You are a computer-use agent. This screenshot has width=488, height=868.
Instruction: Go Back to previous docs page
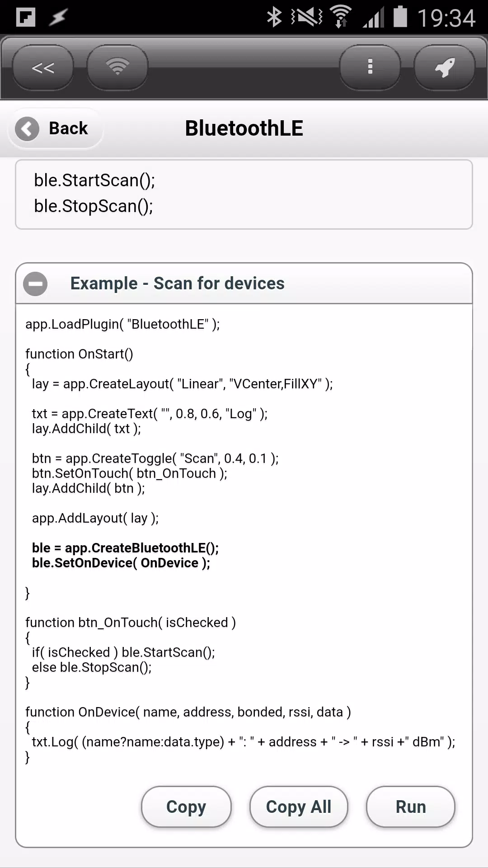[x=56, y=129]
